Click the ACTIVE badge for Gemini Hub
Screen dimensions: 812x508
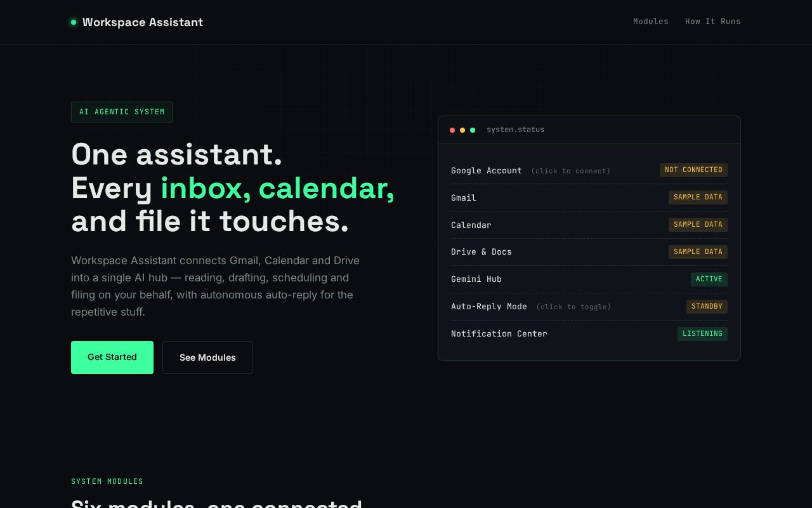pos(709,279)
